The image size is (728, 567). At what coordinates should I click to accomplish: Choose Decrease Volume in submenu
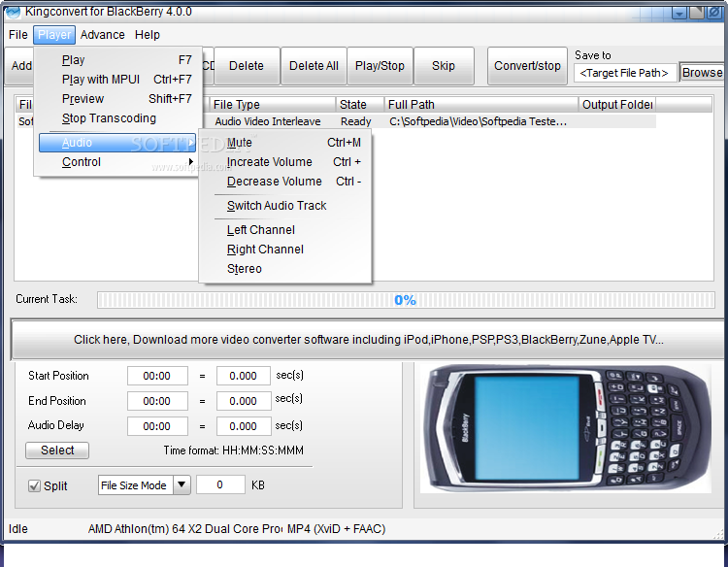pos(285,182)
